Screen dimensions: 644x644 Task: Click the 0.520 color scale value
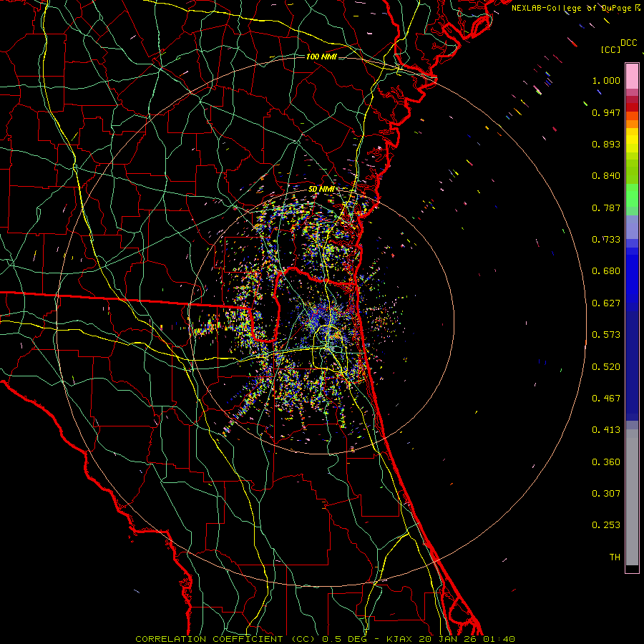pos(606,366)
